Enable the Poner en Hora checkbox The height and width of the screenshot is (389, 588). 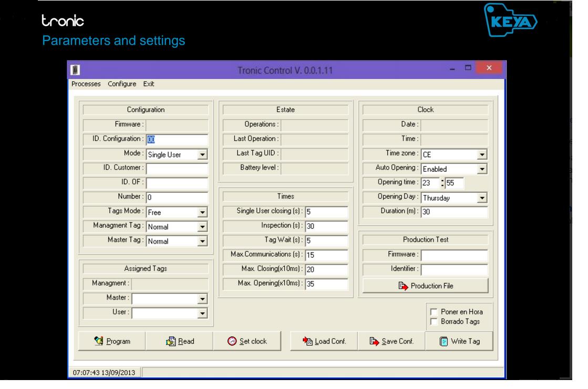click(434, 312)
